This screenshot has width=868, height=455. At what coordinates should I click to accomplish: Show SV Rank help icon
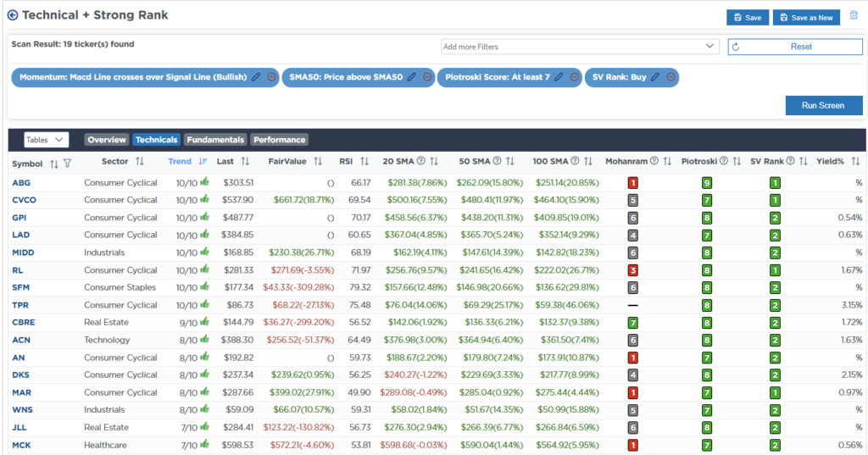791,161
